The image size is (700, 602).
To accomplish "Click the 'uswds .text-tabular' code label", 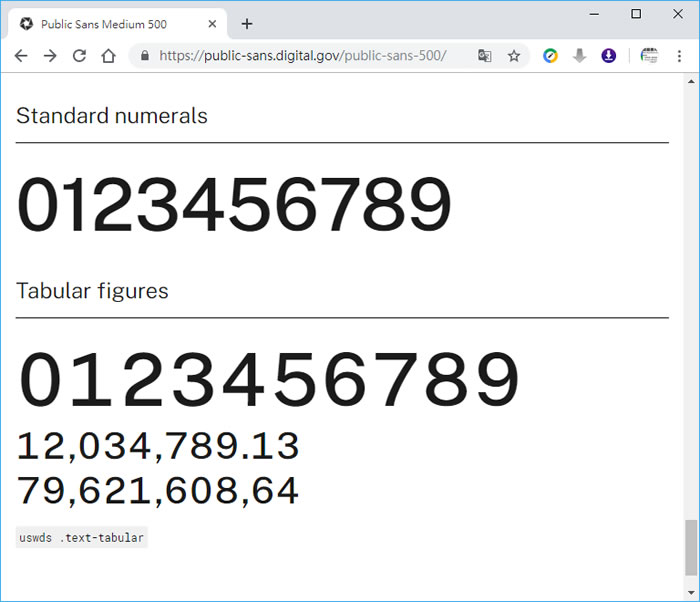I will [x=82, y=537].
